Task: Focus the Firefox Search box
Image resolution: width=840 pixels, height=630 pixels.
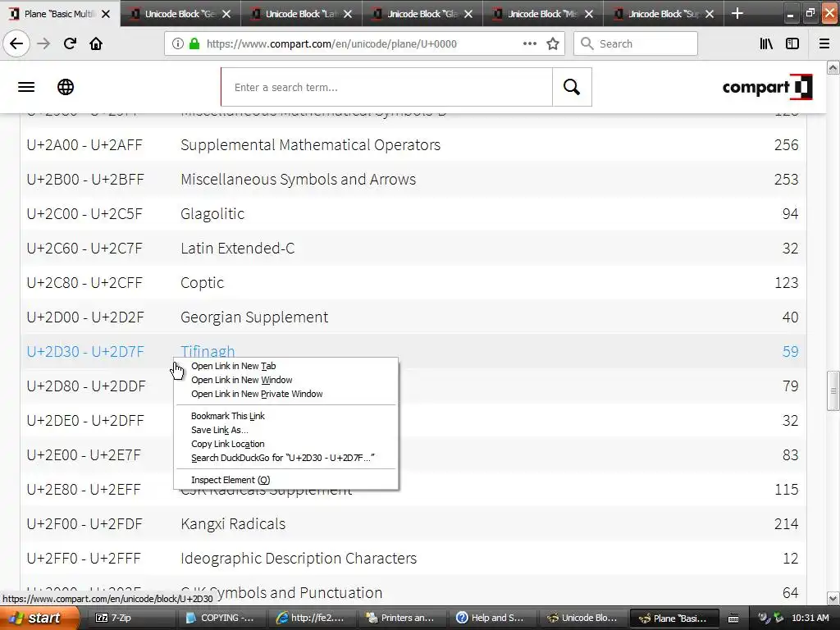Action: (636, 43)
